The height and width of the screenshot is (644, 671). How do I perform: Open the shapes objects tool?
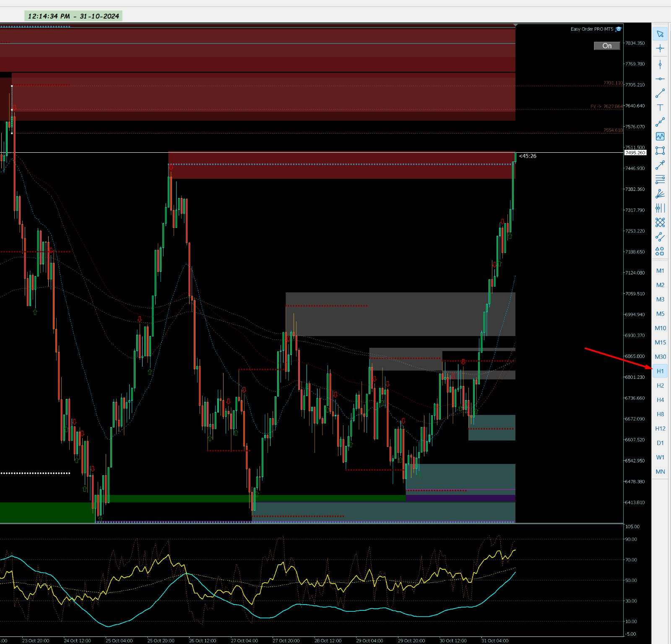[x=660, y=251]
